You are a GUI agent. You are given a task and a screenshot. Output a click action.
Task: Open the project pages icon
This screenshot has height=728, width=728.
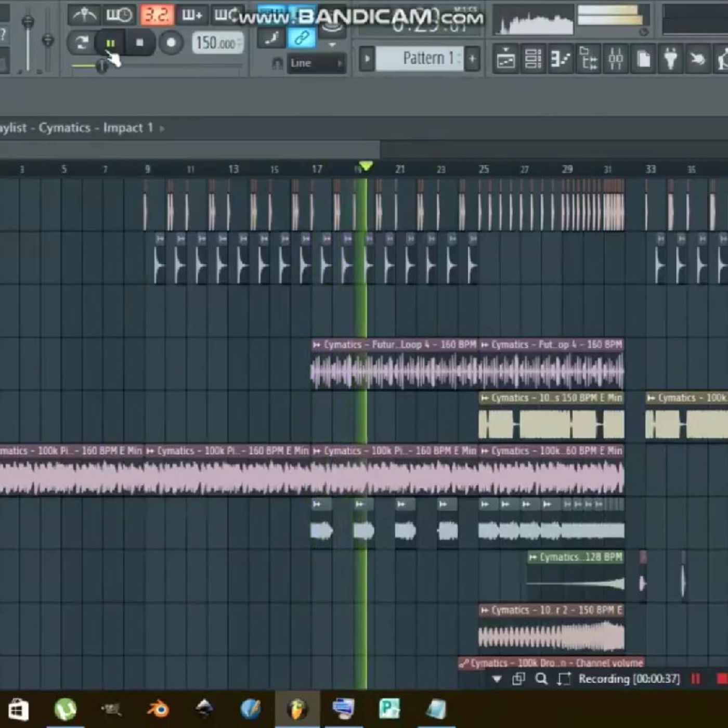643,59
